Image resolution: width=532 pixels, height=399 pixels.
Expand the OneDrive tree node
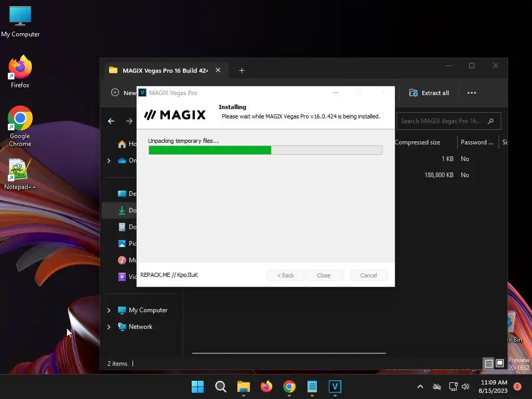coord(109,161)
